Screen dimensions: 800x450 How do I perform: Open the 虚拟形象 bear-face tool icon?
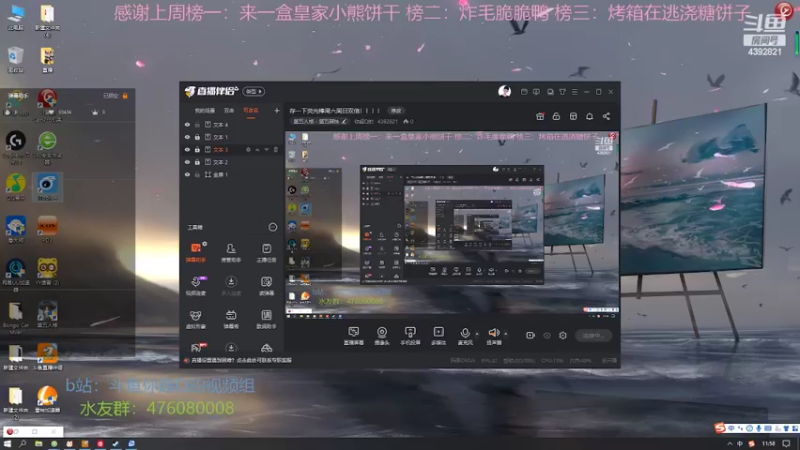196,319
